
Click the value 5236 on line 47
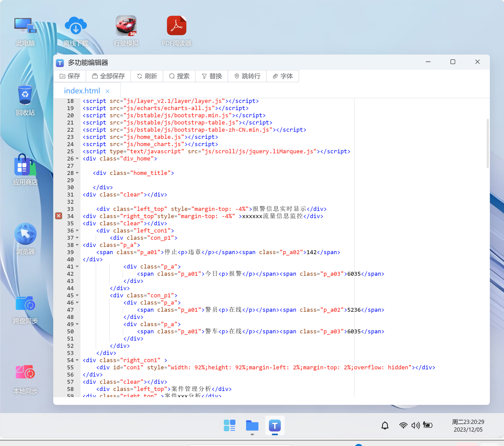354,310
